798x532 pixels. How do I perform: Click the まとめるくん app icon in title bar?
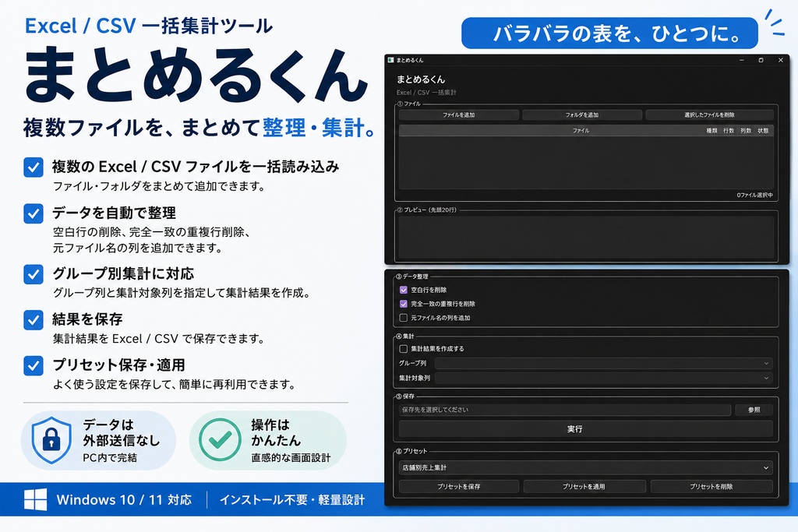(x=391, y=60)
